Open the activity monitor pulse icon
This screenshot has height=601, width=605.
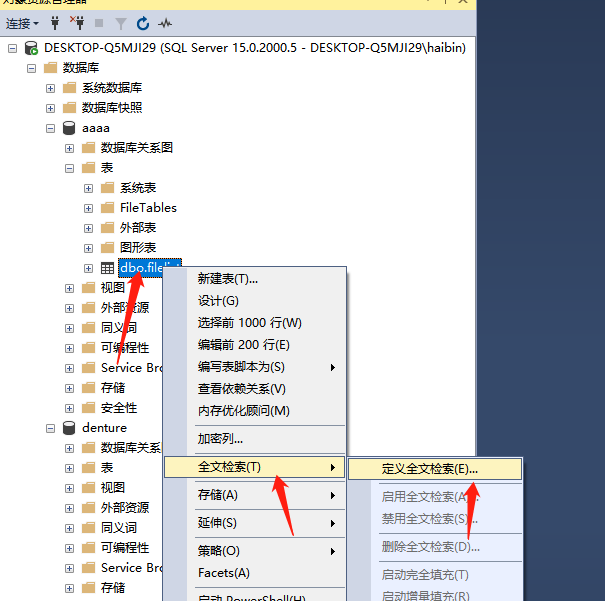165,24
